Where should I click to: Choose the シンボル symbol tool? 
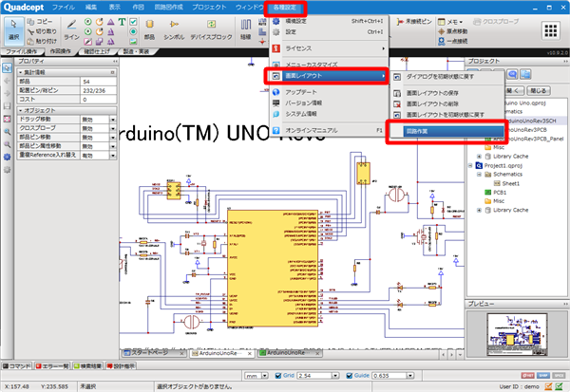coord(174,30)
